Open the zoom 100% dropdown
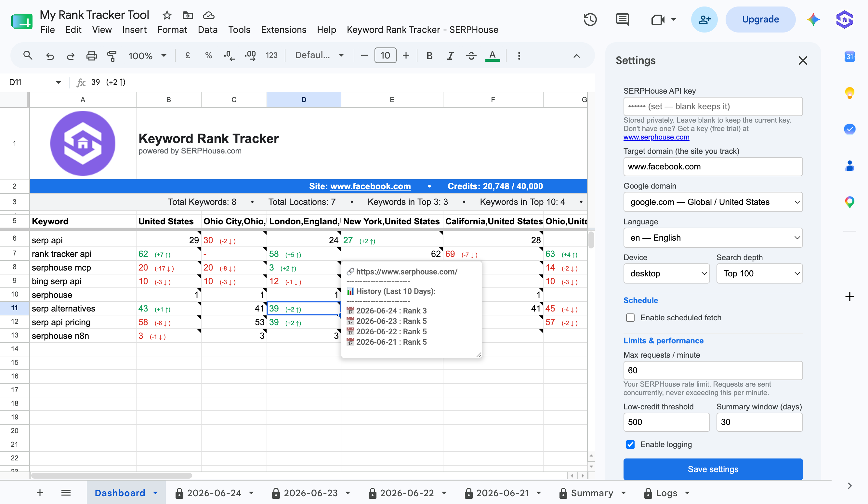Screen dimensions: 868x504 tap(147, 56)
